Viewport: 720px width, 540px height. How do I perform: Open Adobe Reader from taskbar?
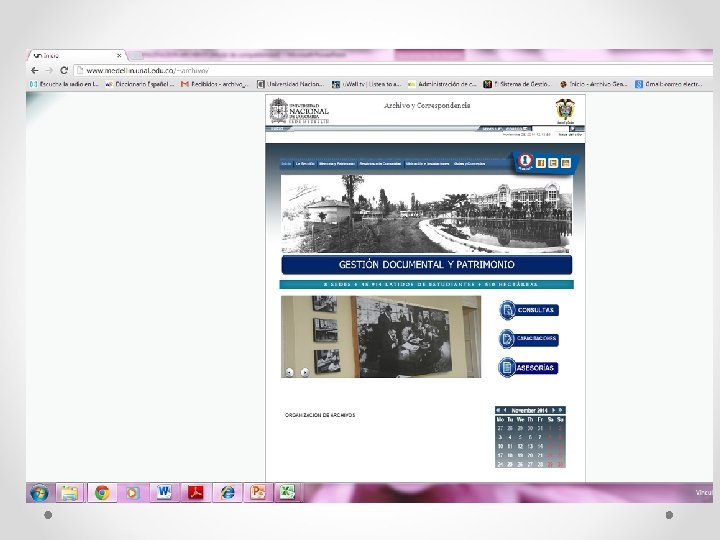[196, 493]
